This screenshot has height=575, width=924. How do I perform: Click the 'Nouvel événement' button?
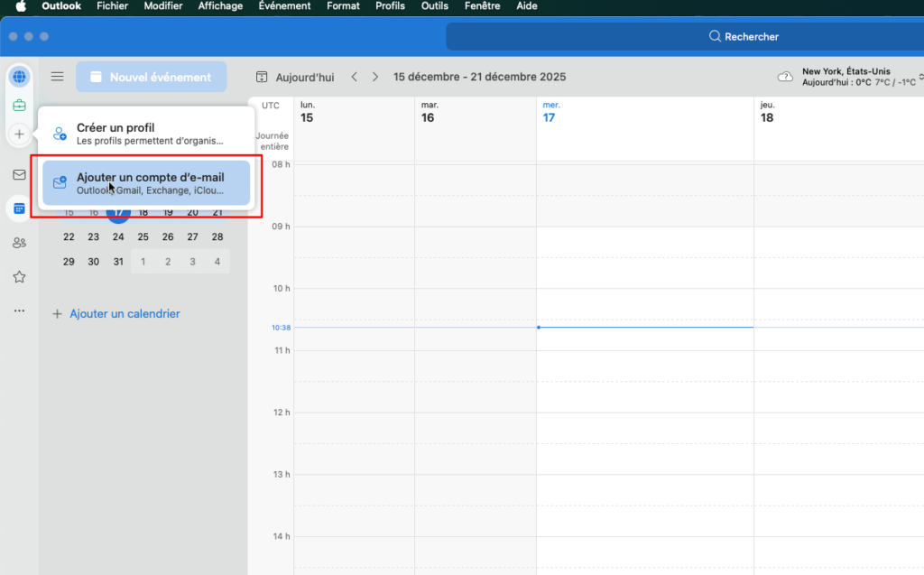tap(151, 78)
